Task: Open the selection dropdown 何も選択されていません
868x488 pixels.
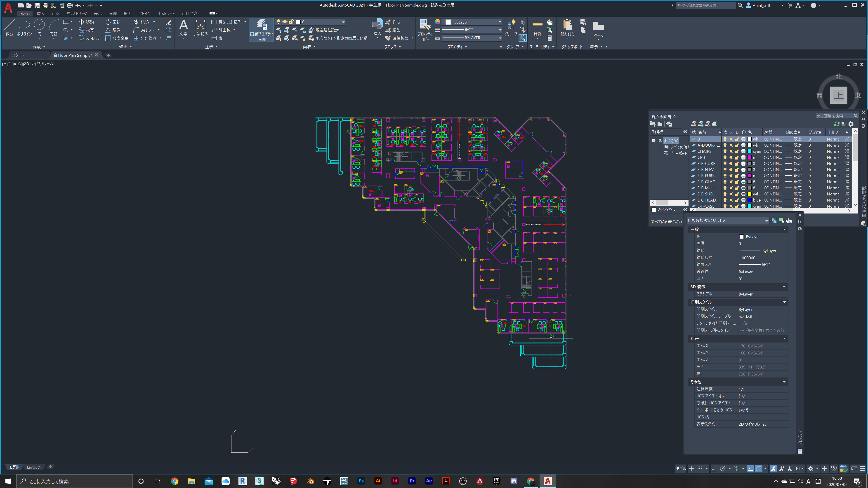Action: click(728, 220)
